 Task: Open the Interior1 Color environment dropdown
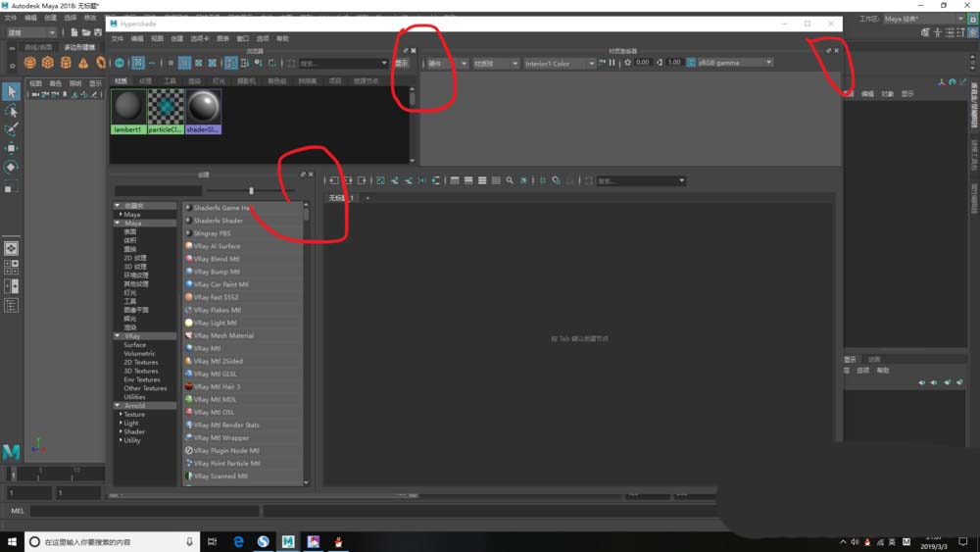559,63
